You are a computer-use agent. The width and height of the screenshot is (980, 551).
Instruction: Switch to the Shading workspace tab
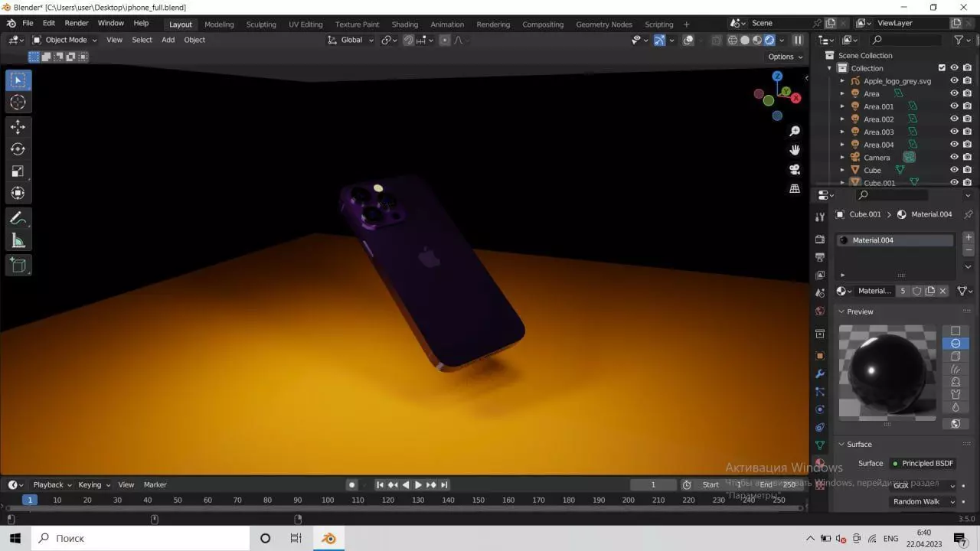click(x=405, y=24)
